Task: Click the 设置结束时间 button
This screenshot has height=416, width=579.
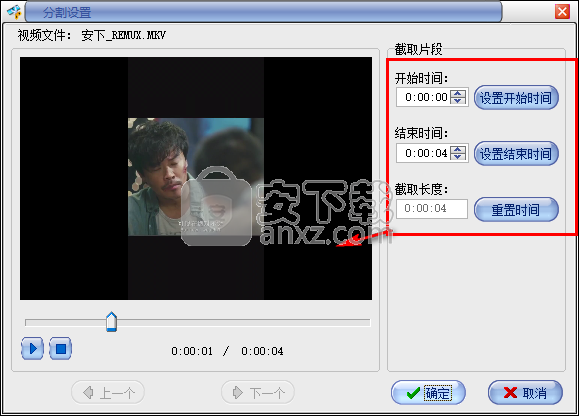Action: [516, 154]
